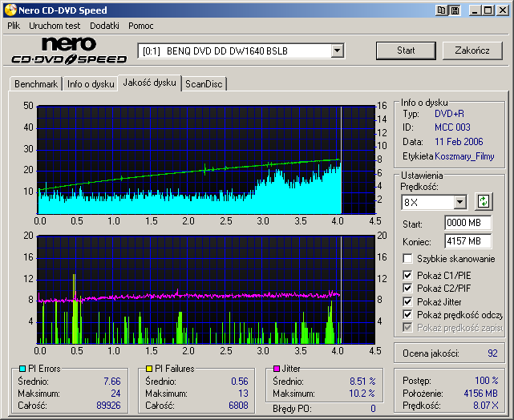Open the Pomoc menu

(141, 26)
